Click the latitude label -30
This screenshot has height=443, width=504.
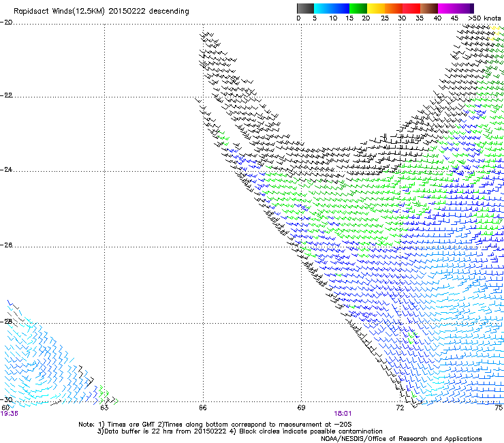point(6,399)
